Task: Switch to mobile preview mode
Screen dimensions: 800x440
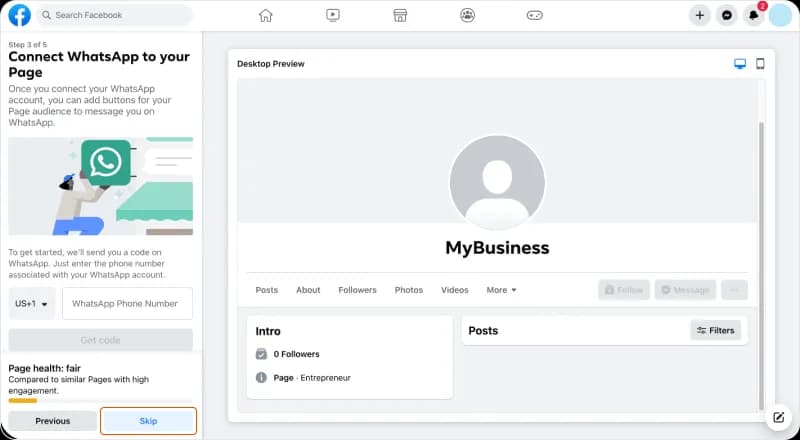Action: pos(760,64)
